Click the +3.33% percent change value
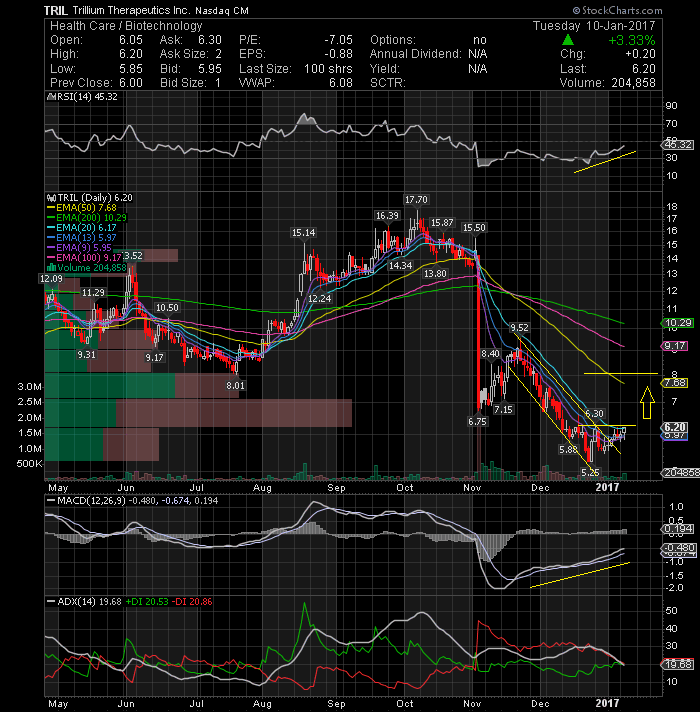Screen dimensions: 700x712 pyautogui.click(x=632, y=40)
